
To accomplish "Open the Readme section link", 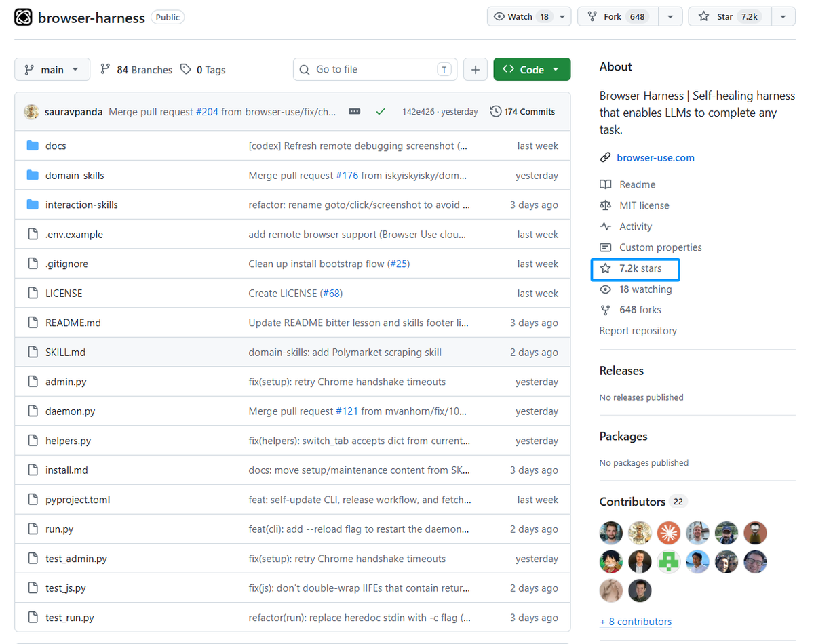I will pos(637,184).
